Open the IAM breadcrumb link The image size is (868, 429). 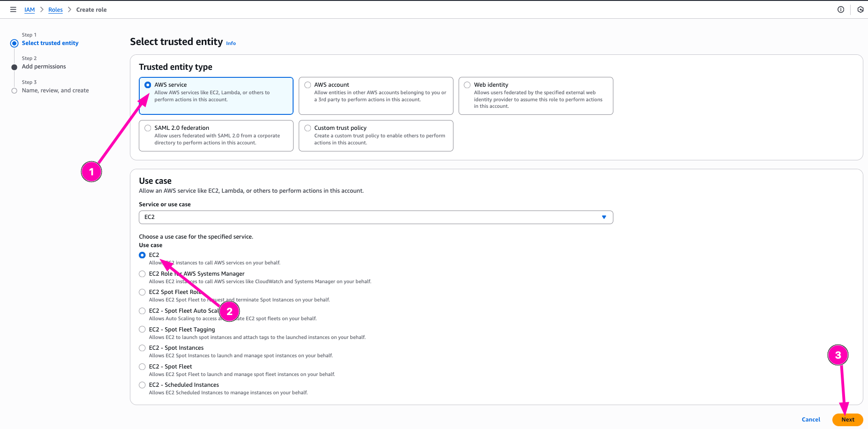pyautogui.click(x=30, y=10)
